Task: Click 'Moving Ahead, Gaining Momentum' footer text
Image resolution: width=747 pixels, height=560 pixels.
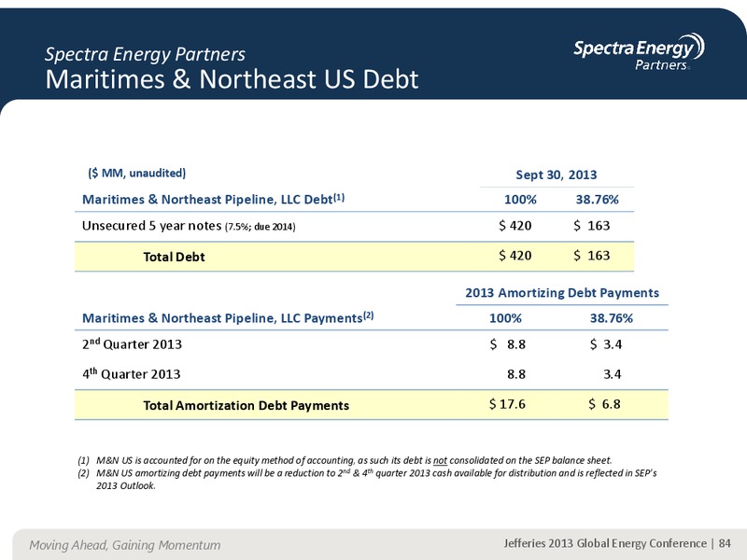Action: coord(125,545)
